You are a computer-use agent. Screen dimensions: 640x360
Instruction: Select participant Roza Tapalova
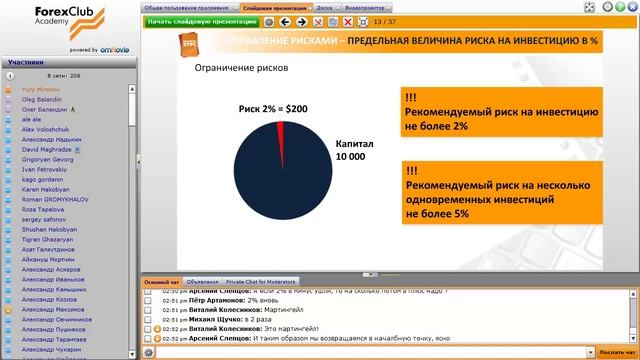click(x=43, y=209)
